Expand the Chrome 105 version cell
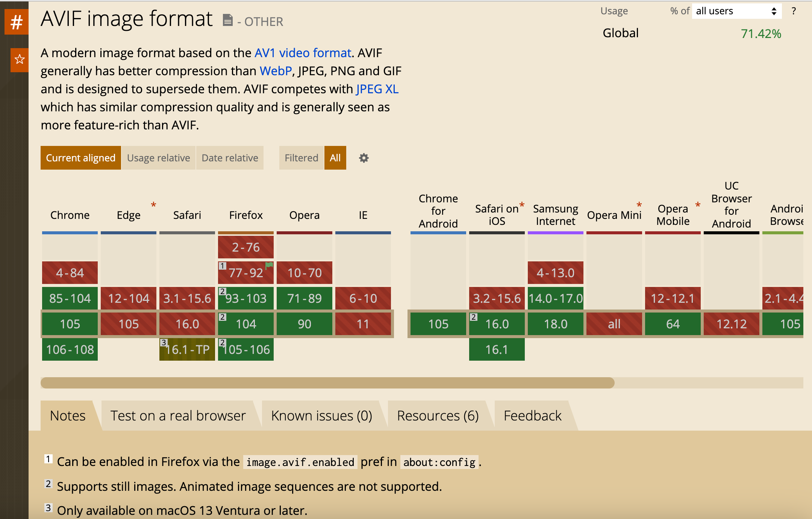812x519 pixels. (70, 324)
